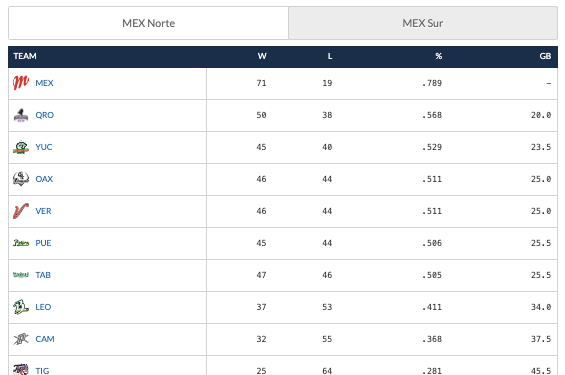Open the CAM team link
Image resolution: width=565 pixels, height=375 pixels.
point(45,339)
